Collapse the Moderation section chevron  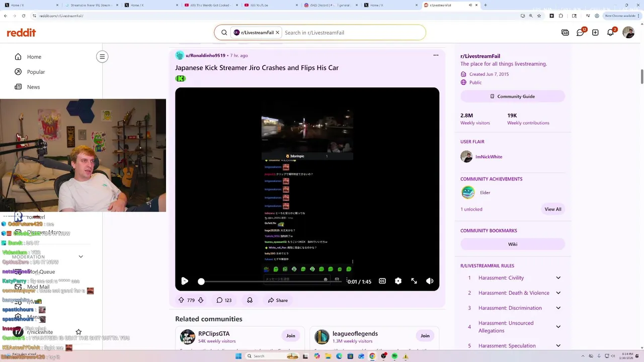coord(80,256)
